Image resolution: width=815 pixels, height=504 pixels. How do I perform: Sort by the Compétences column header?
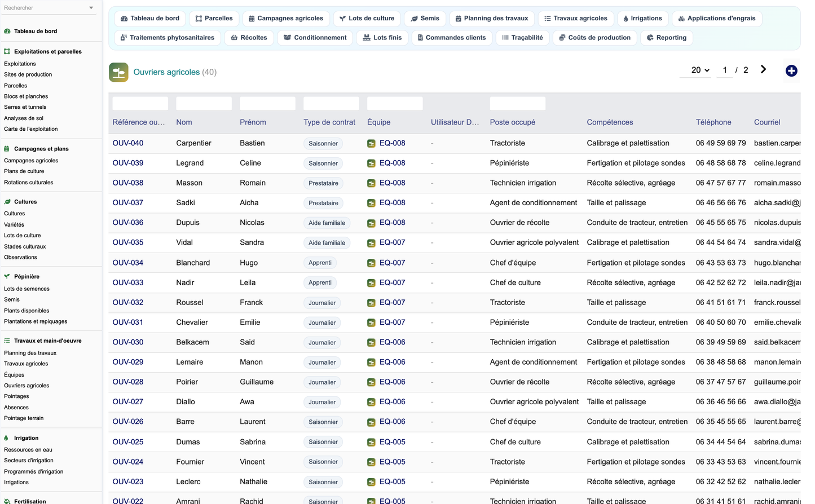610,122
